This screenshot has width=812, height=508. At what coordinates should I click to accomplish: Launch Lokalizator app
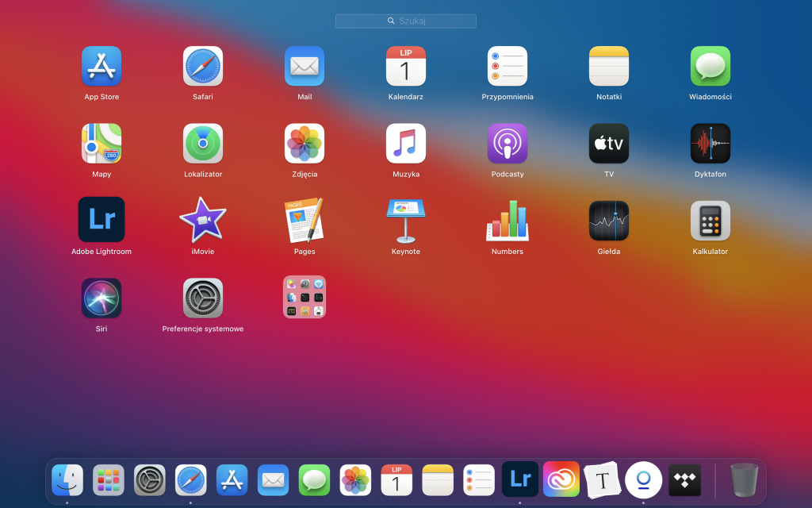tap(202, 143)
